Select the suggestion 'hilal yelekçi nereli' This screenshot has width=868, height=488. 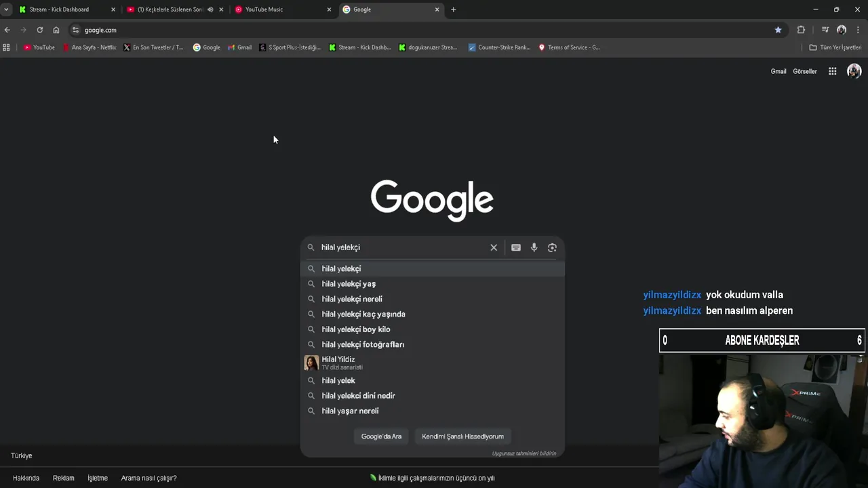point(432,299)
